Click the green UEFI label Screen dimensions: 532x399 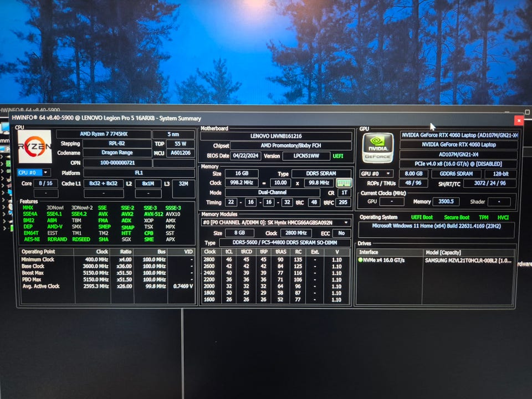(338, 156)
